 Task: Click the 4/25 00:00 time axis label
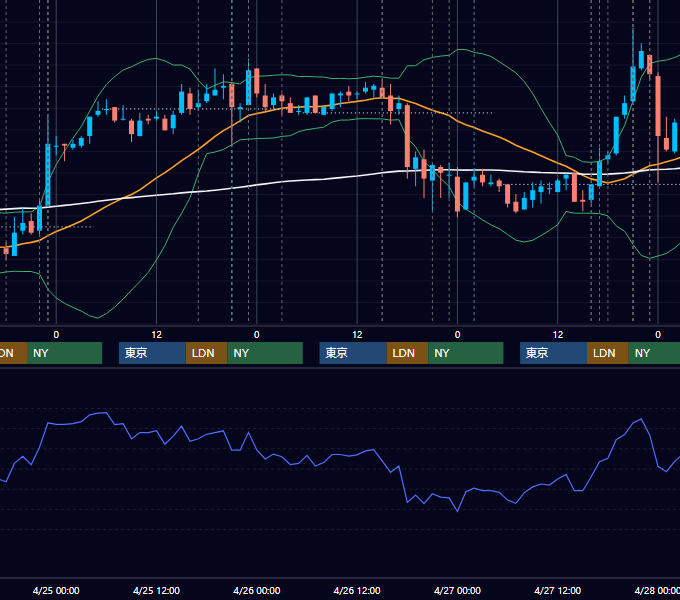[x=56, y=590]
